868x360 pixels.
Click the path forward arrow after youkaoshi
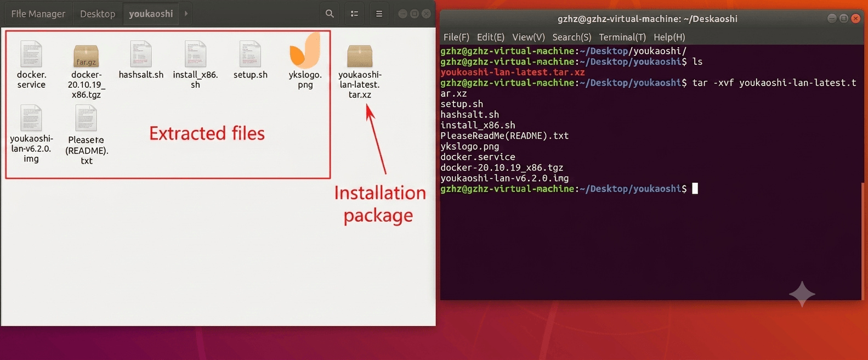click(x=186, y=14)
